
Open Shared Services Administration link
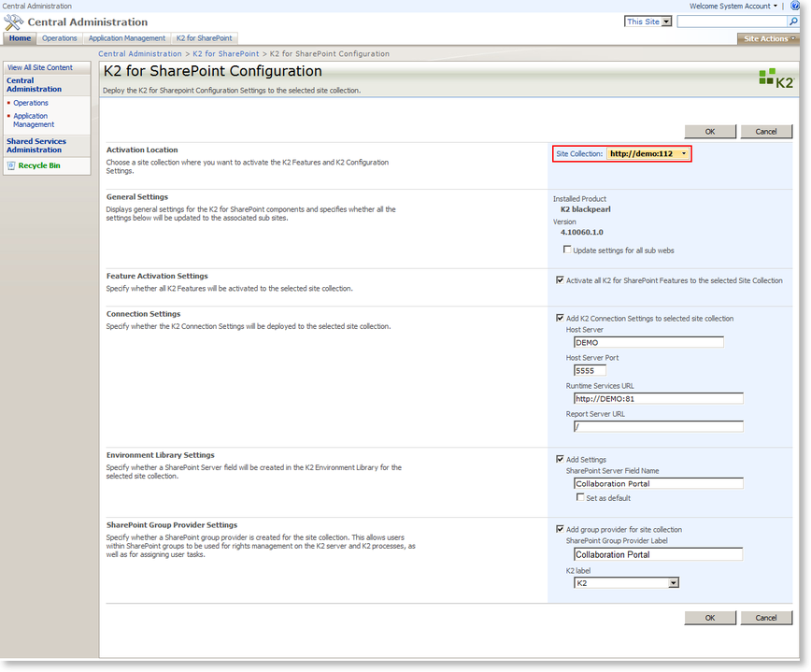(36, 146)
